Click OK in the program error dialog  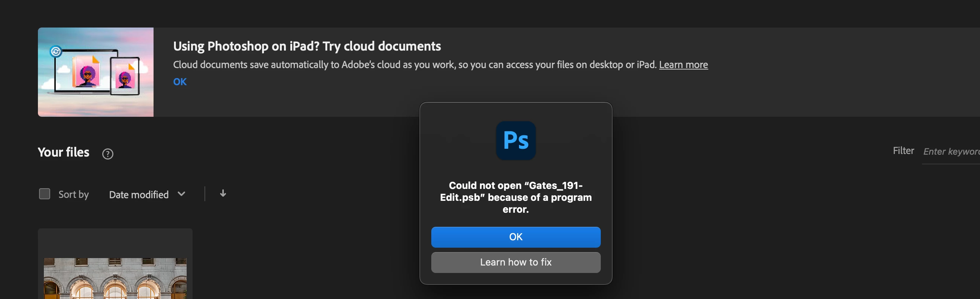[516, 237]
